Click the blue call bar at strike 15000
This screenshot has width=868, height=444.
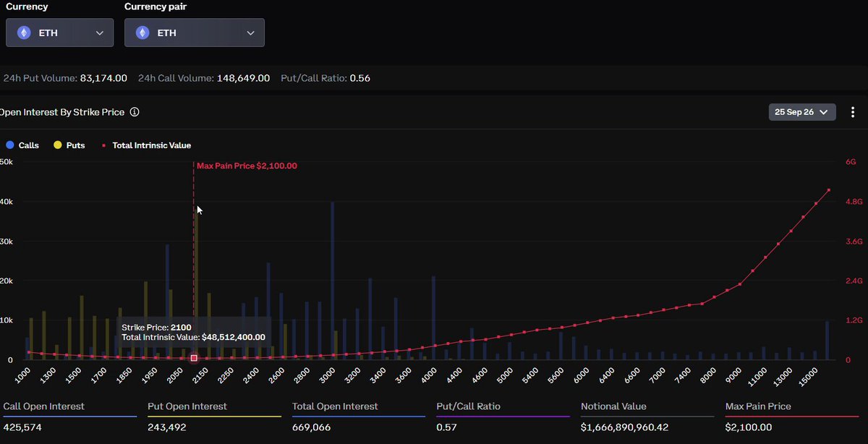click(827, 340)
